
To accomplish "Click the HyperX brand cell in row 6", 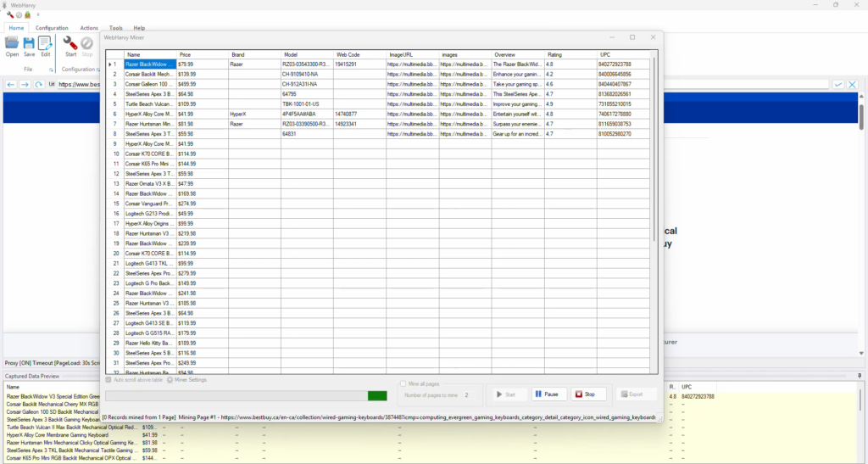I will pyautogui.click(x=254, y=114).
